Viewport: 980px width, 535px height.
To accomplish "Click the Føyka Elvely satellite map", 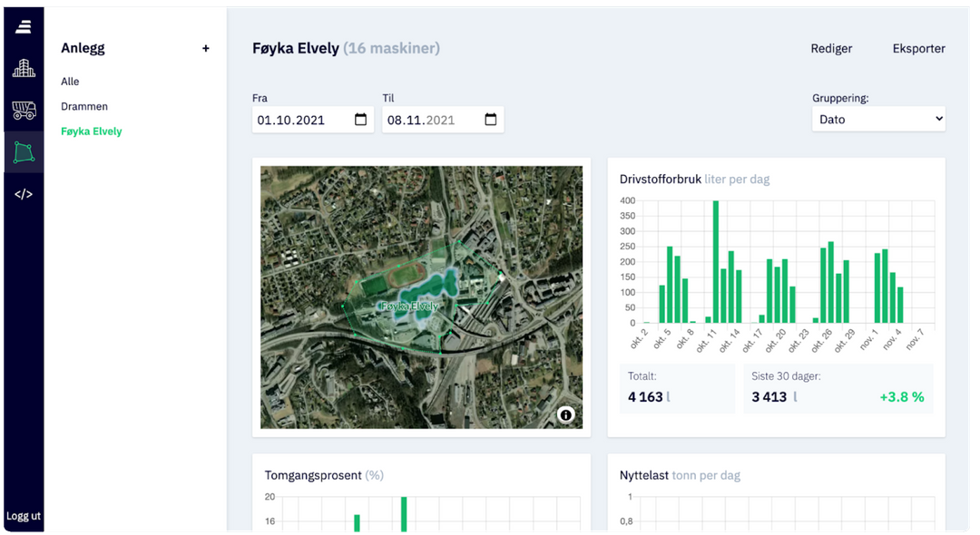I will click(x=420, y=297).
